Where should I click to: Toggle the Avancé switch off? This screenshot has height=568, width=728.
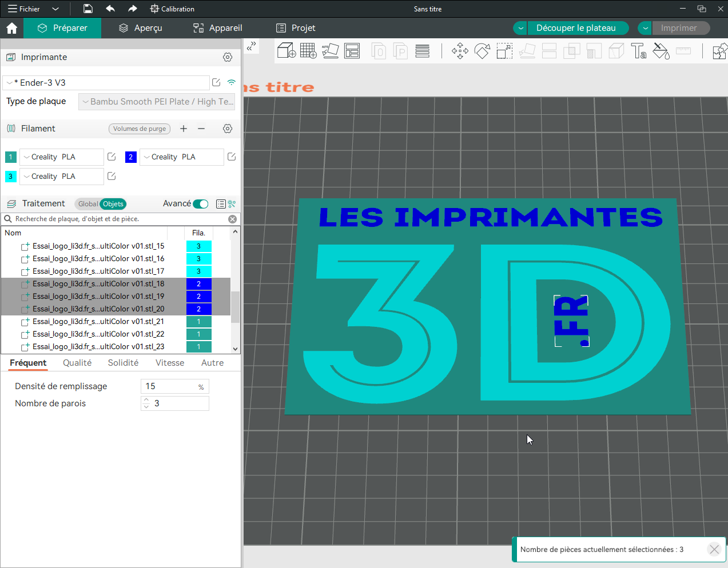pyautogui.click(x=201, y=204)
